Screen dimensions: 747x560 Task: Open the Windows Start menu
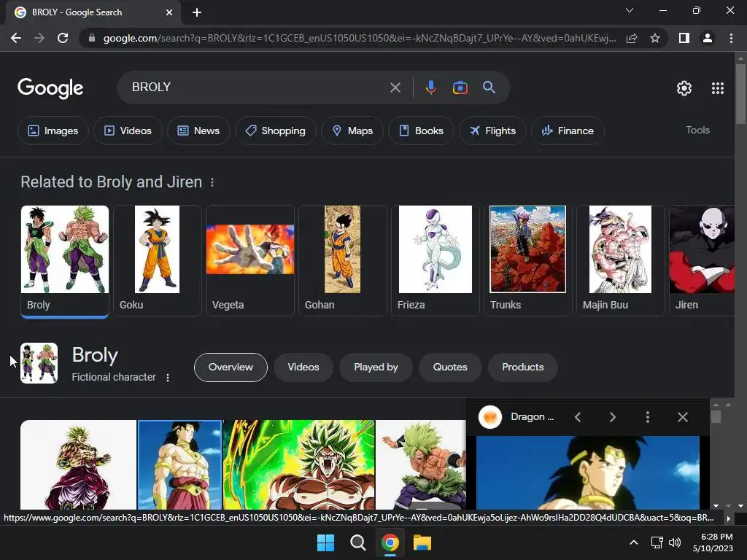(326, 542)
